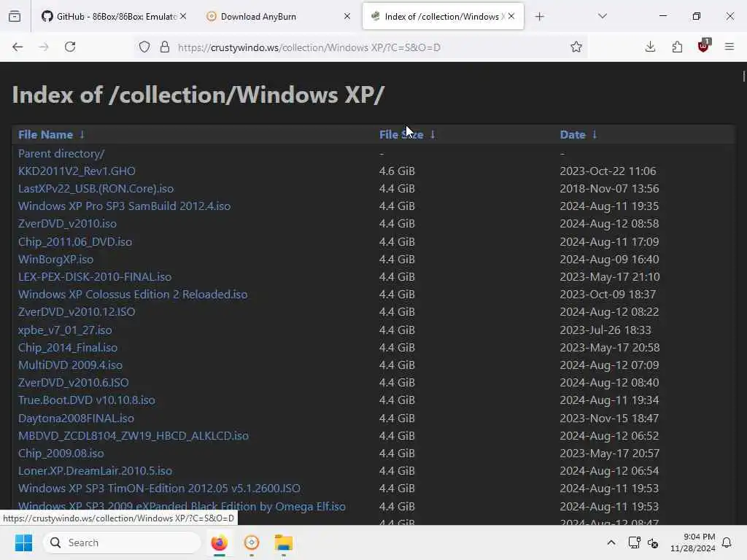Click the taskbar Search box

click(x=122, y=542)
